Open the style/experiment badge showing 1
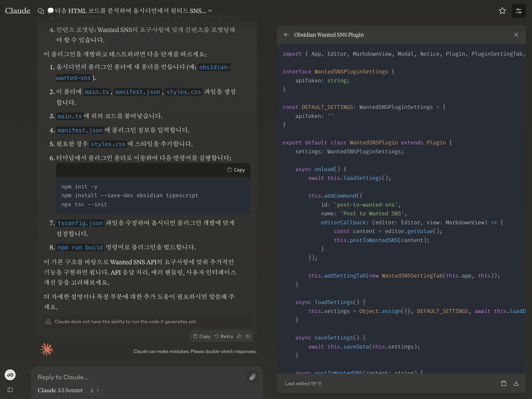Screen dimensions: 532x399 [x=94, y=390]
